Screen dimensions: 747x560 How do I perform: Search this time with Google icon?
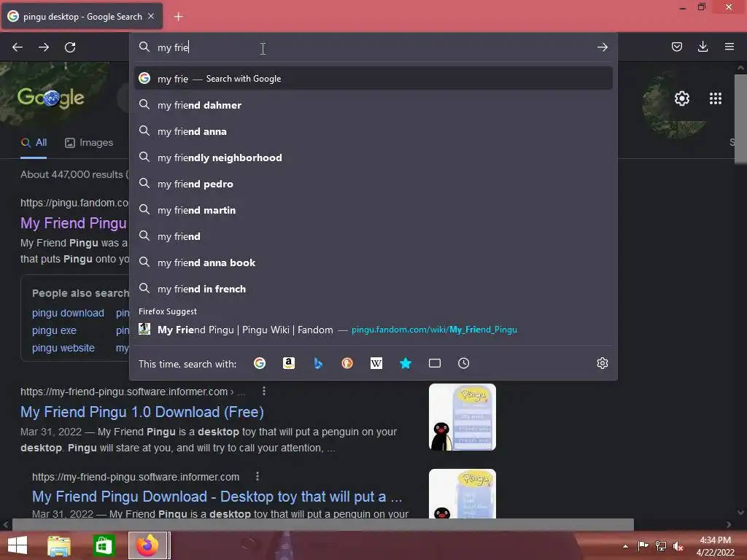[x=260, y=363]
